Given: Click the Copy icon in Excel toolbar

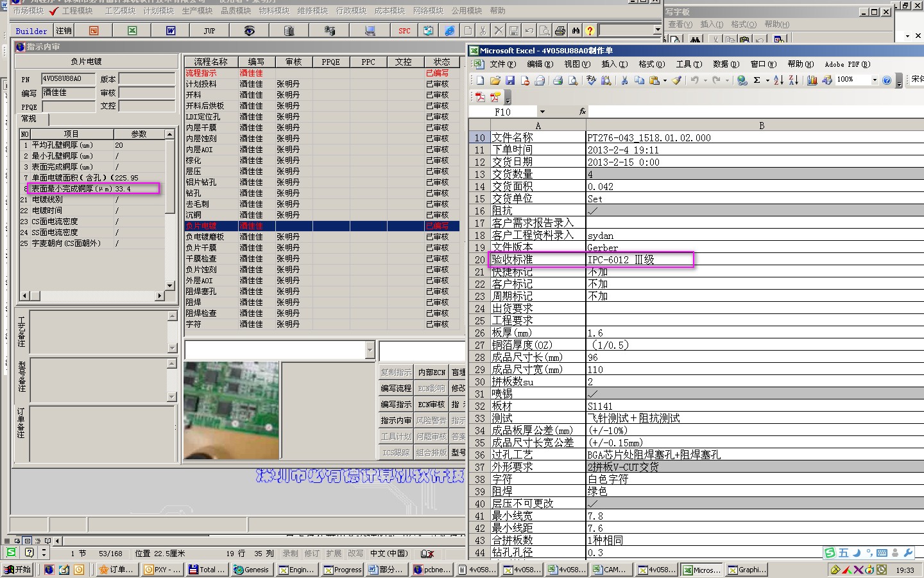Looking at the screenshot, I should [x=639, y=80].
